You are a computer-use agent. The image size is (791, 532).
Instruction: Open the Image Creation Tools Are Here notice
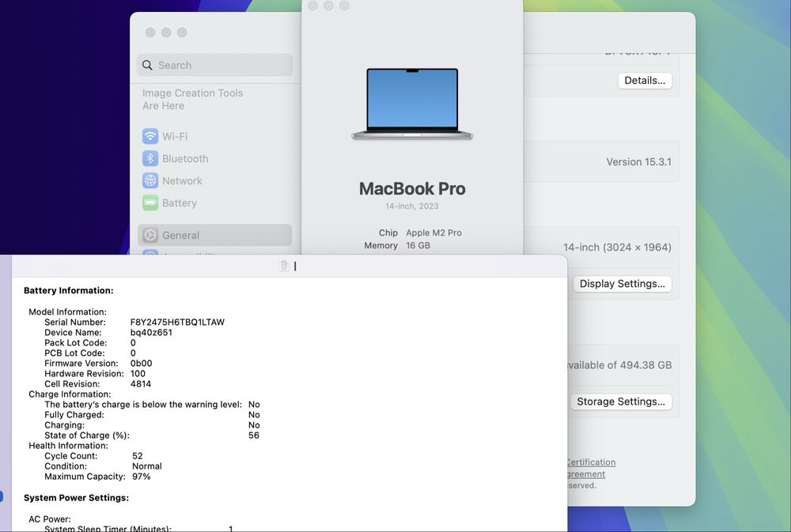pyautogui.click(x=193, y=100)
